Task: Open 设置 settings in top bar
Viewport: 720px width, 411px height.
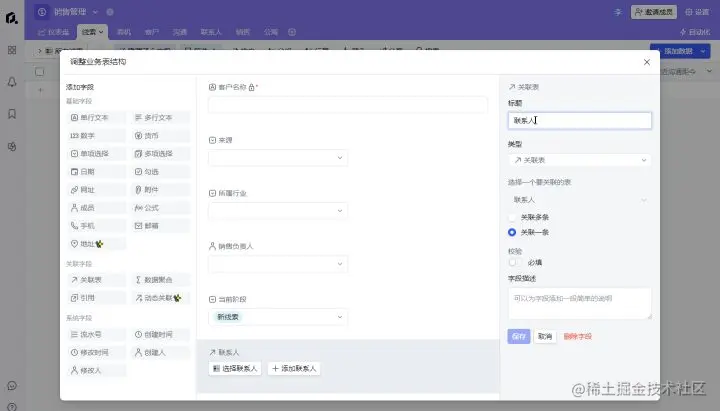Action: tap(697, 12)
